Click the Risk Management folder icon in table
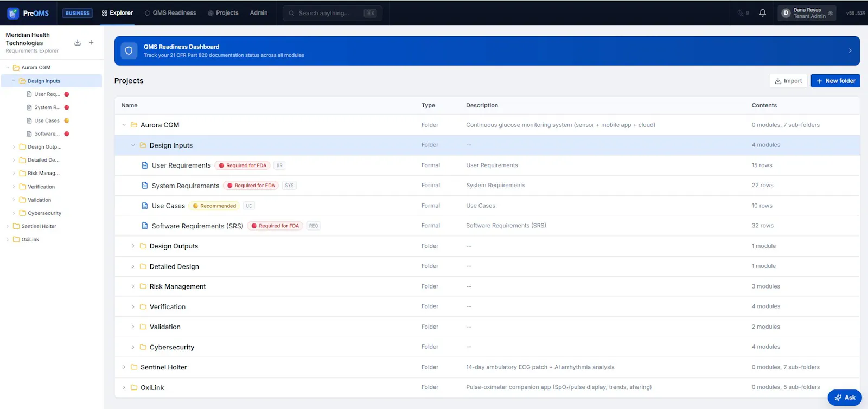This screenshot has height=409, width=868. pyautogui.click(x=143, y=286)
